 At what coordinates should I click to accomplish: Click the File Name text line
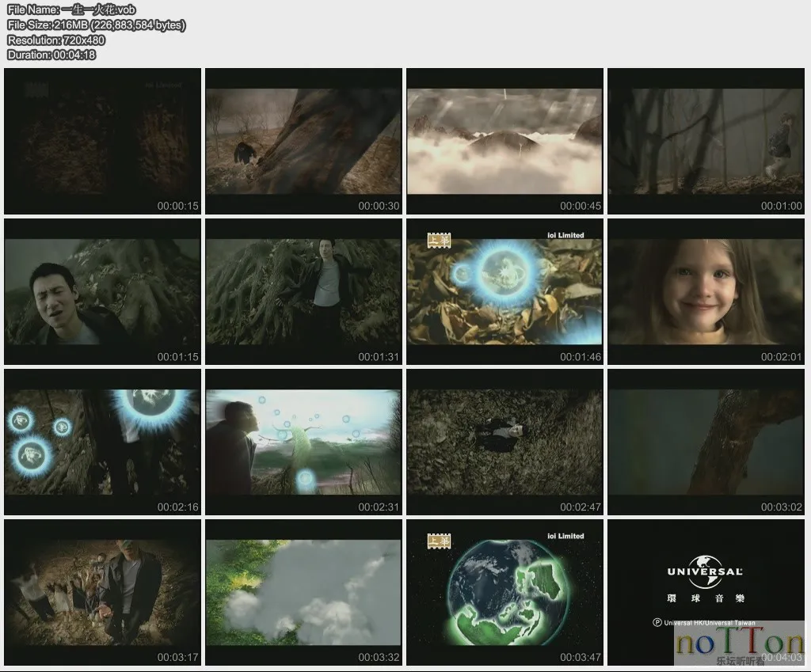[x=71, y=9]
